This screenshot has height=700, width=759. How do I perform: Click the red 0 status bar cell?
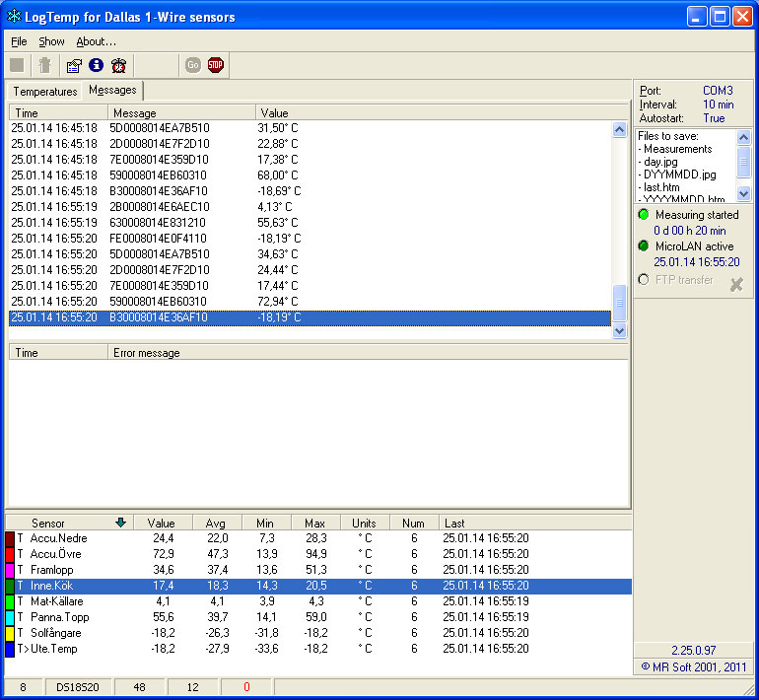[x=246, y=687]
